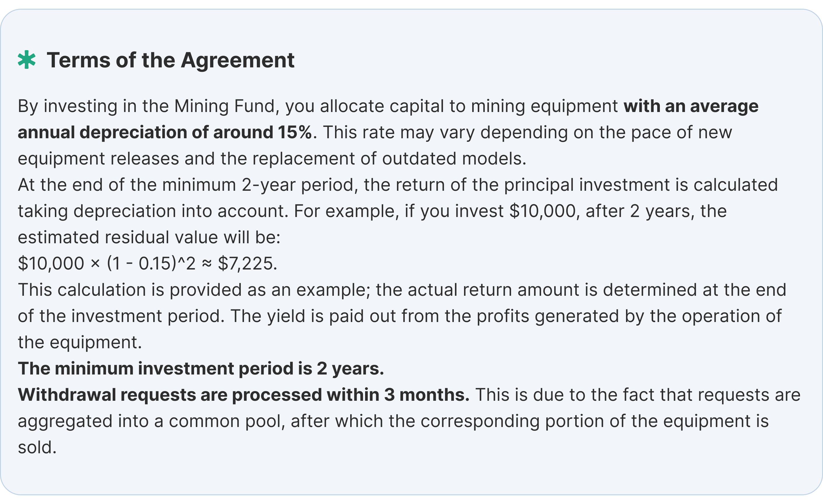
Task: Click the formula "$10,000 × (1 - 0.15)^2"
Action: point(107,264)
